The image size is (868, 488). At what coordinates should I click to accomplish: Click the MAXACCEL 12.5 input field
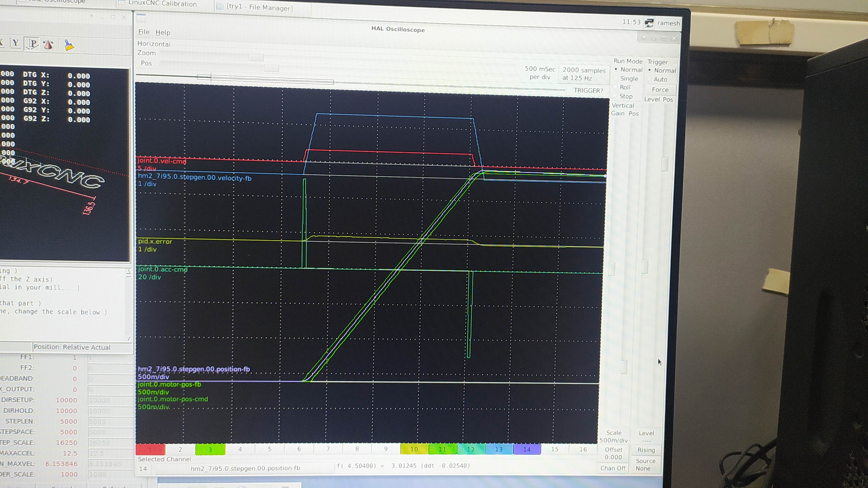[110, 453]
